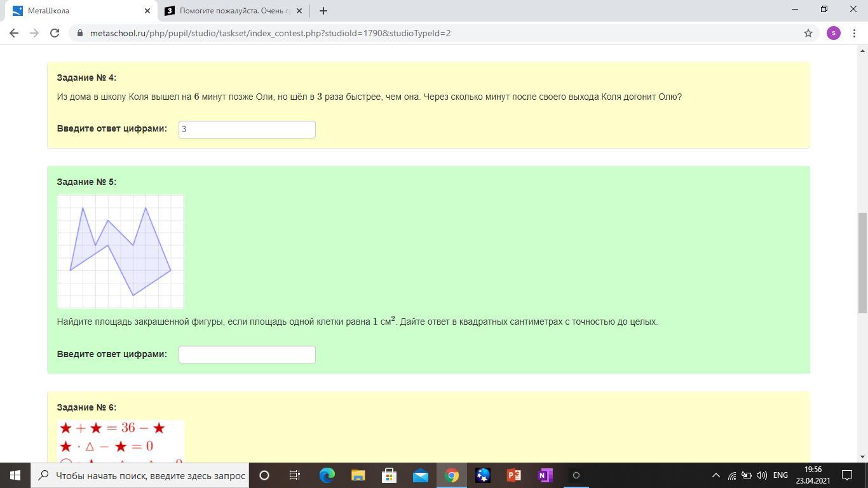Open Cortana from the taskbar
The height and width of the screenshot is (488, 868).
(264, 475)
